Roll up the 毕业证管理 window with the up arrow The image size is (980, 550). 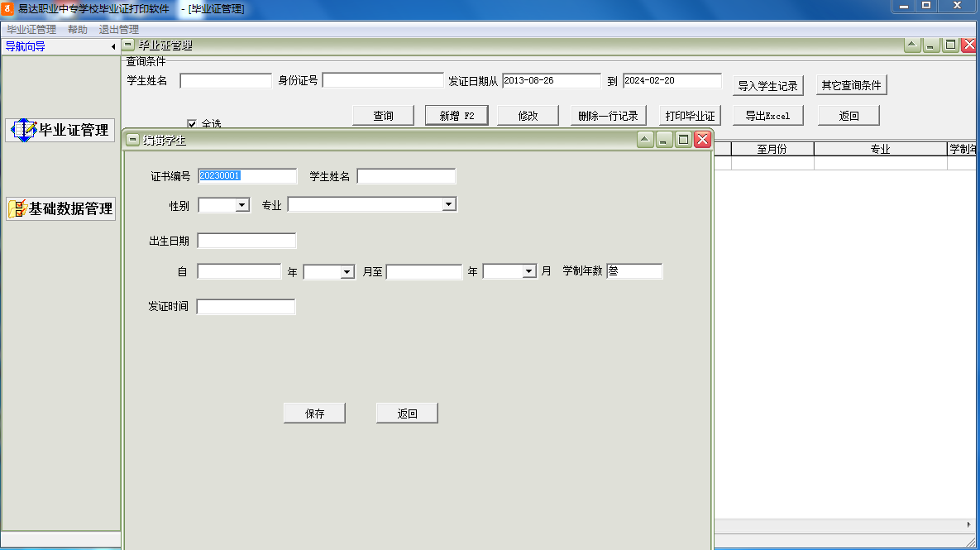click(x=912, y=45)
